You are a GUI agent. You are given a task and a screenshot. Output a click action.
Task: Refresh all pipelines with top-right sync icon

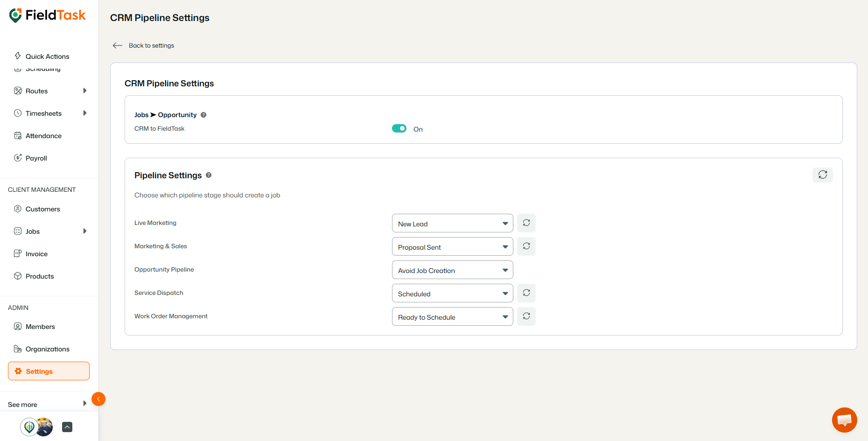(x=823, y=175)
